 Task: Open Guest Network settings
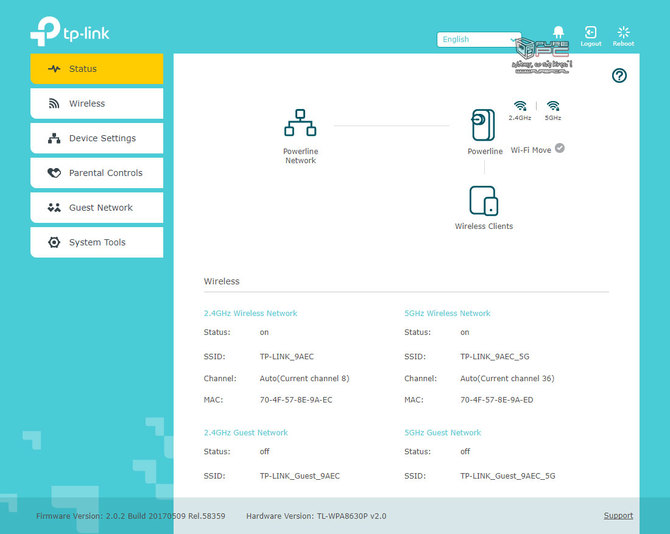coord(97,208)
